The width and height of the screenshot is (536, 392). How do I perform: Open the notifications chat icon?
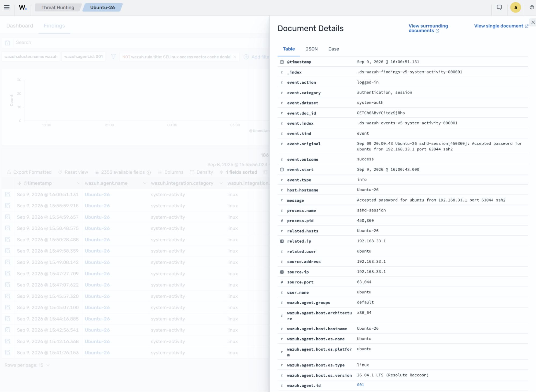(499, 7)
